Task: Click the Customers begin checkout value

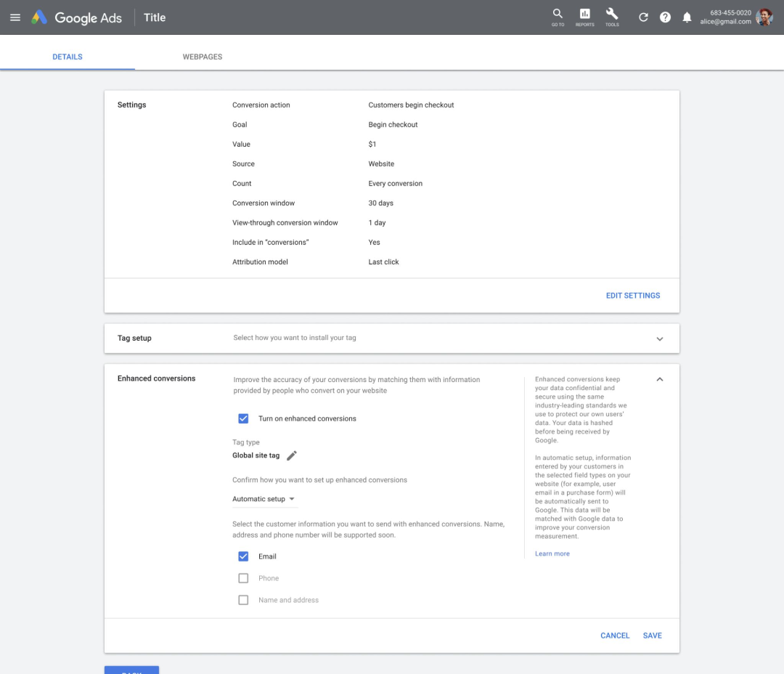Action: 411,105
